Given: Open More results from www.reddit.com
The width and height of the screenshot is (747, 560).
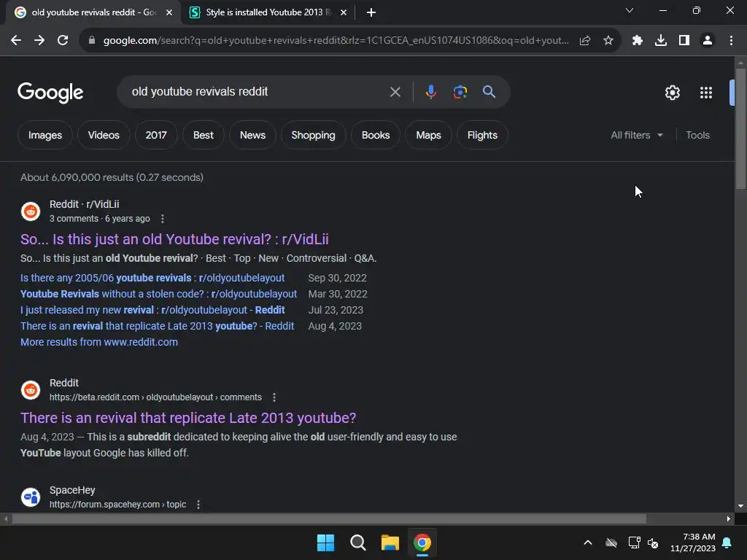Looking at the screenshot, I should (99, 343).
